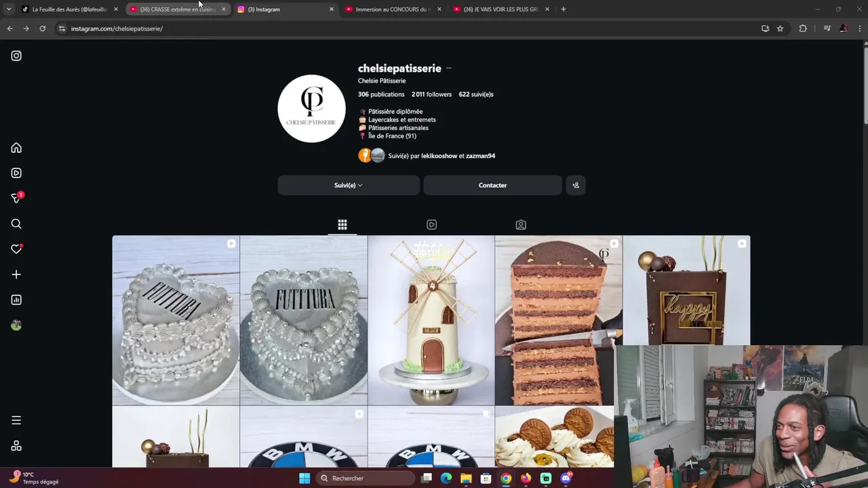The width and height of the screenshot is (868, 488).
Task: Go to Instagram Home feed icon
Action: click(x=16, y=148)
